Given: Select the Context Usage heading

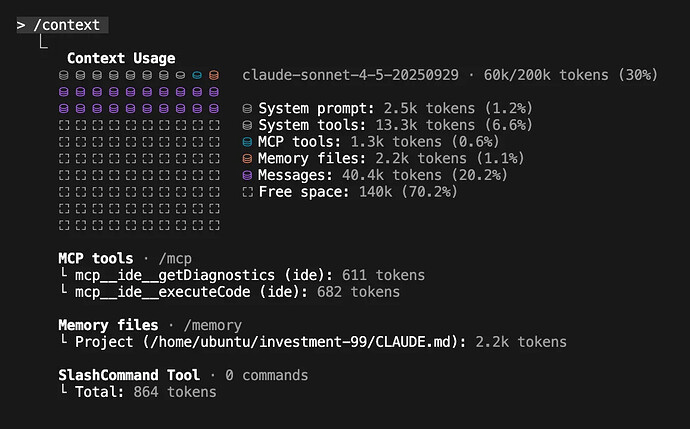Looking at the screenshot, I should [120, 58].
